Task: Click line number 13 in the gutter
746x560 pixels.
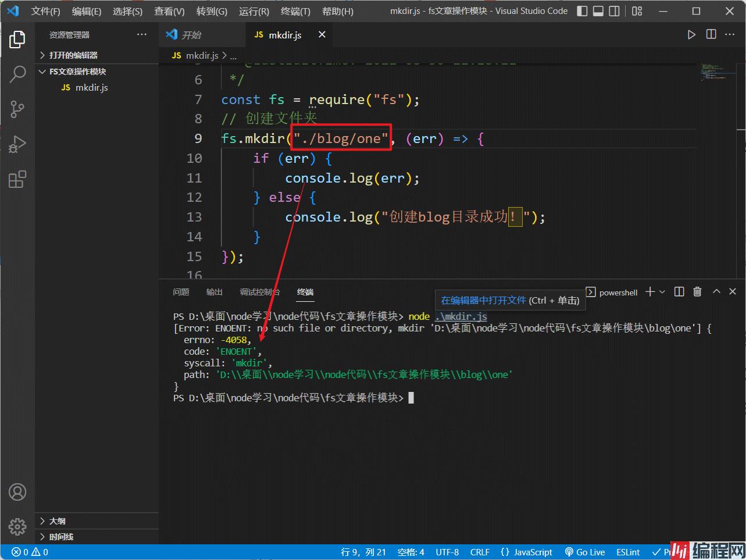Action: point(194,217)
